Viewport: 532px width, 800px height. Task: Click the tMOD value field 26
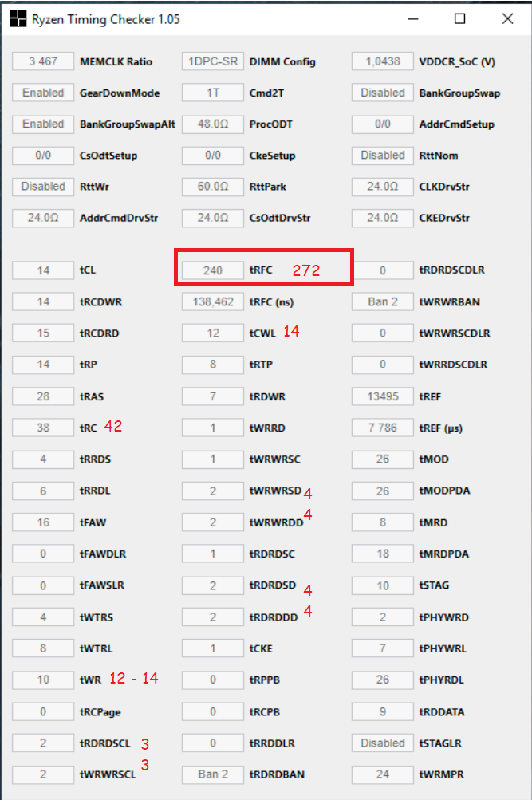point(383,459)
